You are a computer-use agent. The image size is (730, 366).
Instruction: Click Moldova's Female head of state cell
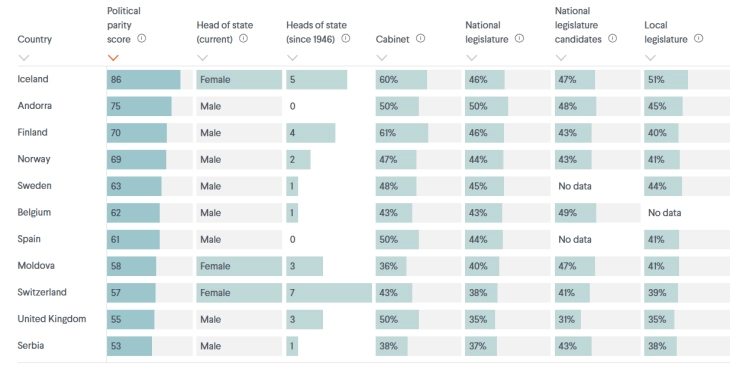[239, 266]
